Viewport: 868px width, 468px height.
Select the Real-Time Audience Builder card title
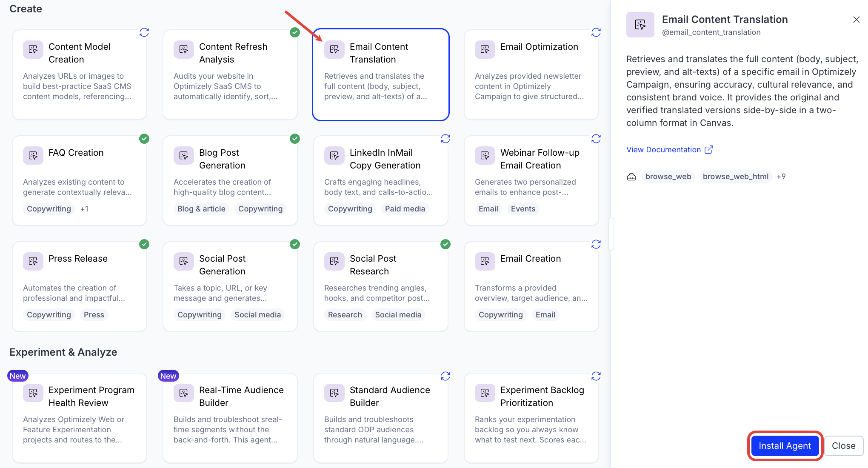(241, 397)
